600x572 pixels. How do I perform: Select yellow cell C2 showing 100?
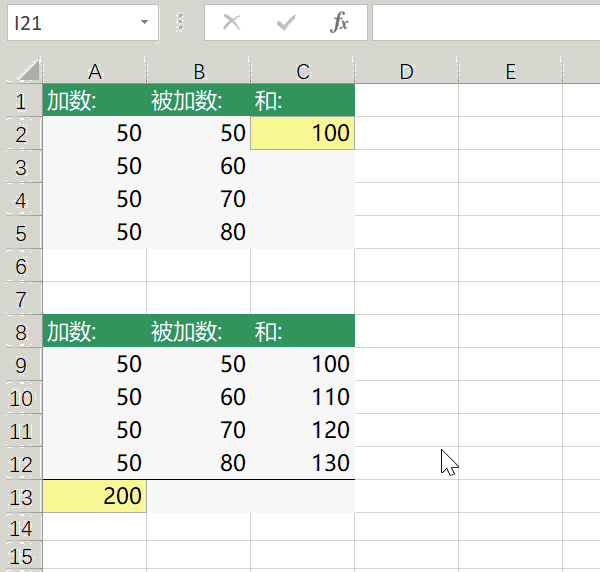[303, 134]
